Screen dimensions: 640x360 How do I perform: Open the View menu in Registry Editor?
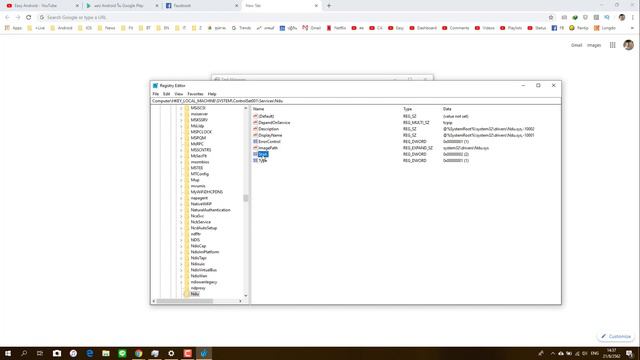tap(178, 94)
